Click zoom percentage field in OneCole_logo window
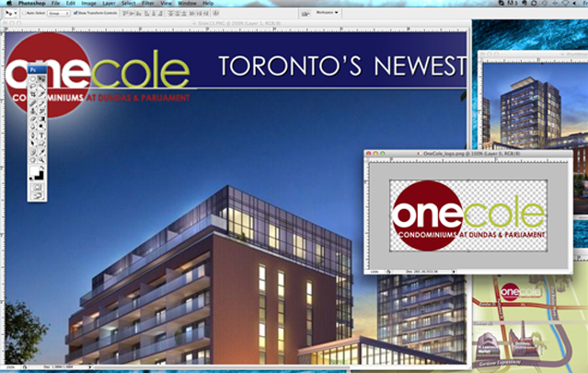Viewport: 588px width, 373px height. [375, 272]
